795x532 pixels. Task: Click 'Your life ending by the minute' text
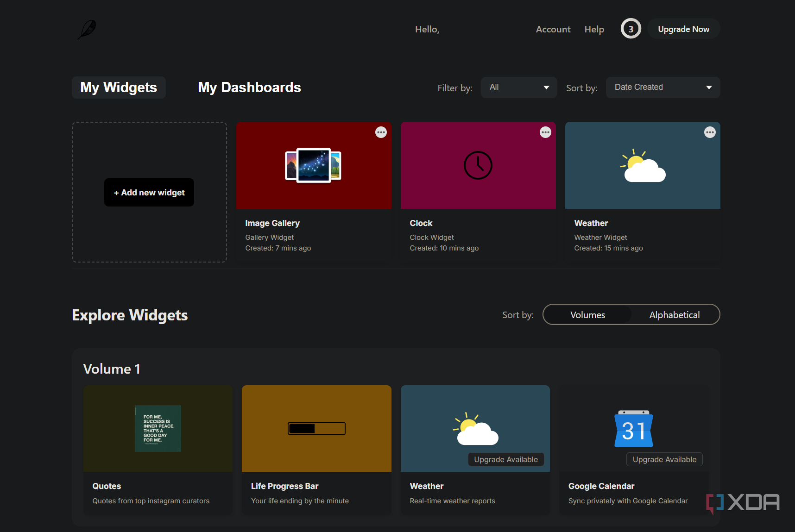(300, 501)
